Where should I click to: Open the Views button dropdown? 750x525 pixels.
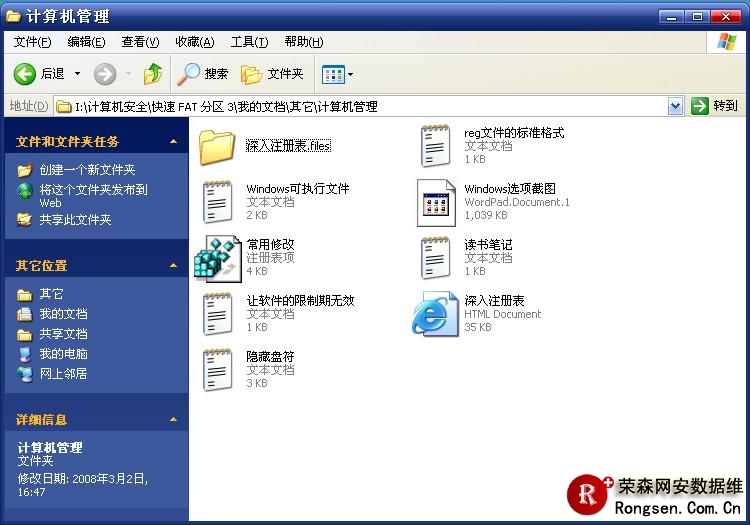337,74
